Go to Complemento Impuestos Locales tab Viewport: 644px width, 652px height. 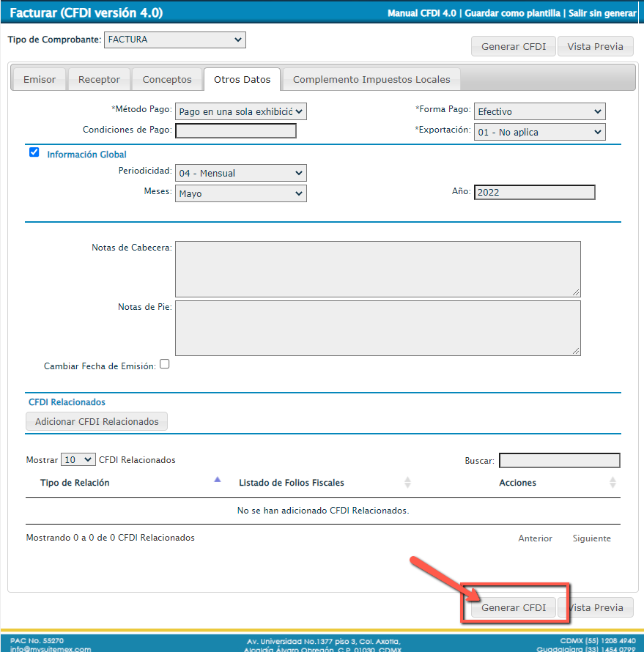(x=371, y=79)
